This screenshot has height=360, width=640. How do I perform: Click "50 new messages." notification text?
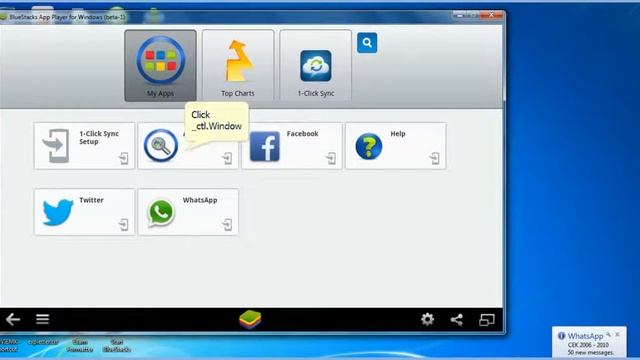click(x=590, y=352)
